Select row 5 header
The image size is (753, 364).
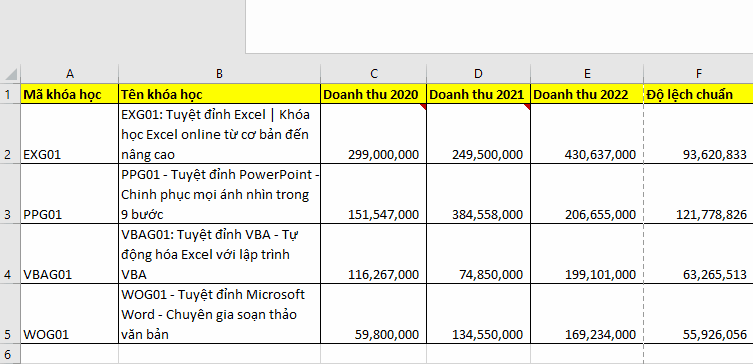pyautogui.click(x=10, y=314)
